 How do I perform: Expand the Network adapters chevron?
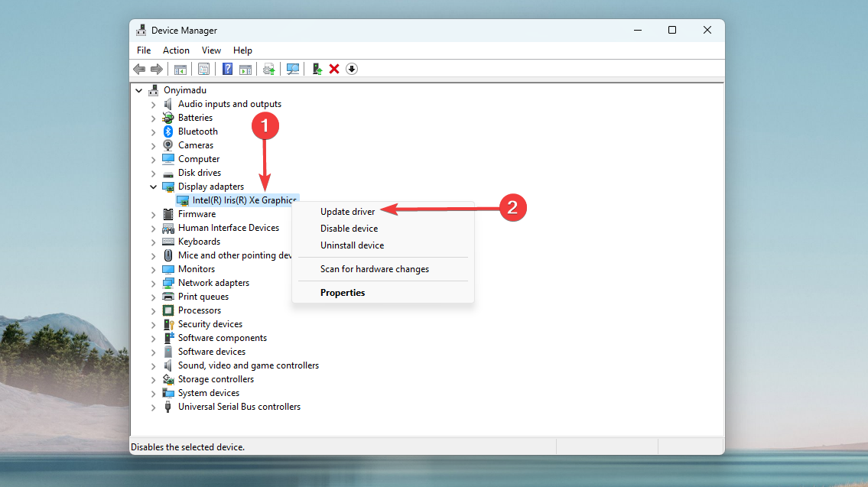pos(154,284)
